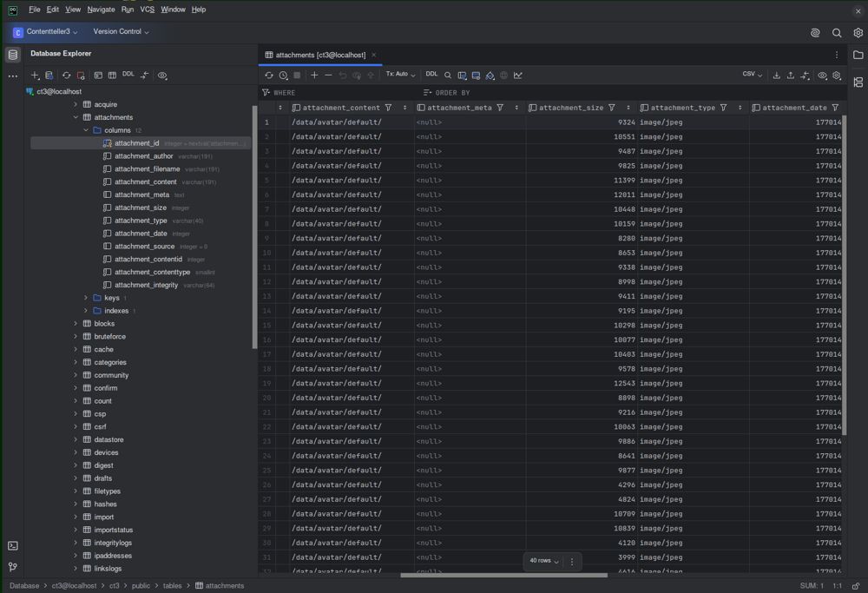This screenshot has width=868, height=593.
Task: Export data with the download icon
Action: 777,76
